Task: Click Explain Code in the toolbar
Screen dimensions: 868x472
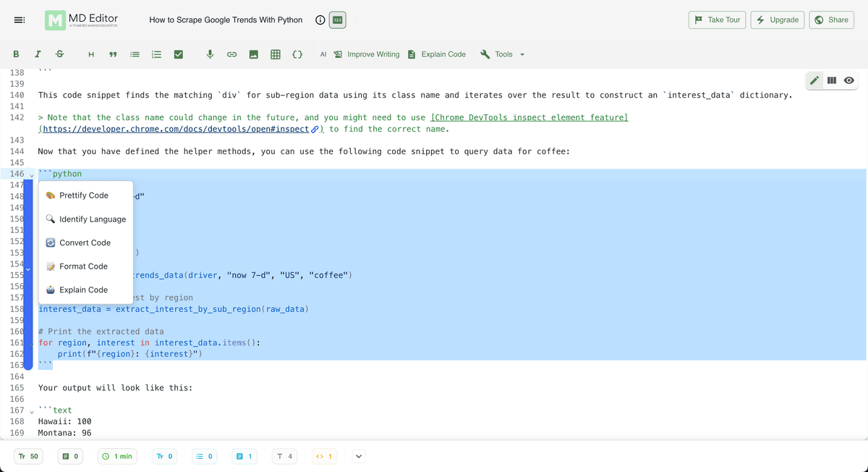Action: (x=437, y=54)
